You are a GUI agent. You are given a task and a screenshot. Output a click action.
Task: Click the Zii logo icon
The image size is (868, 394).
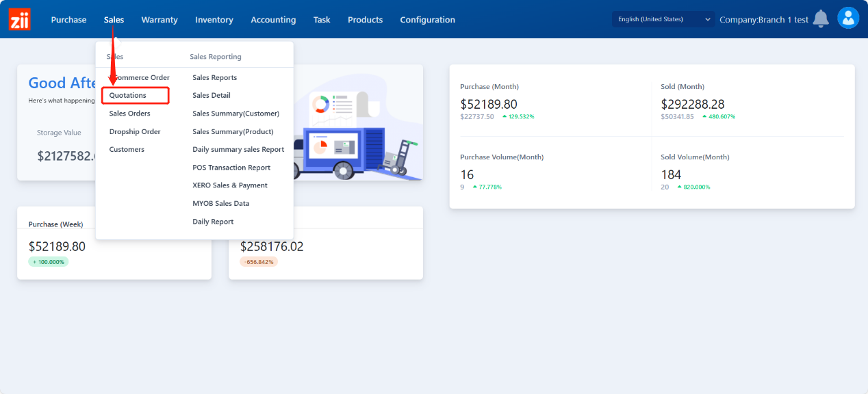tap(19, 19)
